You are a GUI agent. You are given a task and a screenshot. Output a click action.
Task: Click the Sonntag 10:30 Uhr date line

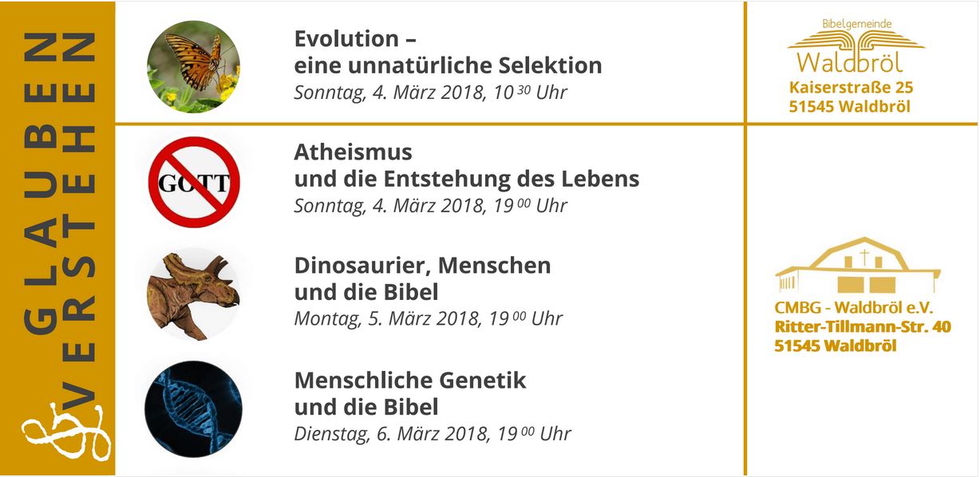pos(430,93)
